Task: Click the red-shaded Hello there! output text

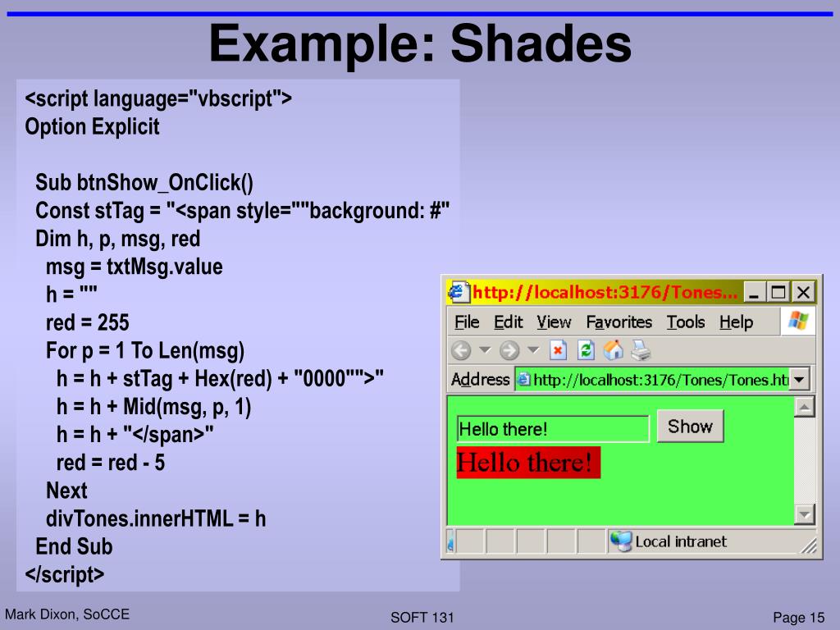Action: click(x=528, y=463)
